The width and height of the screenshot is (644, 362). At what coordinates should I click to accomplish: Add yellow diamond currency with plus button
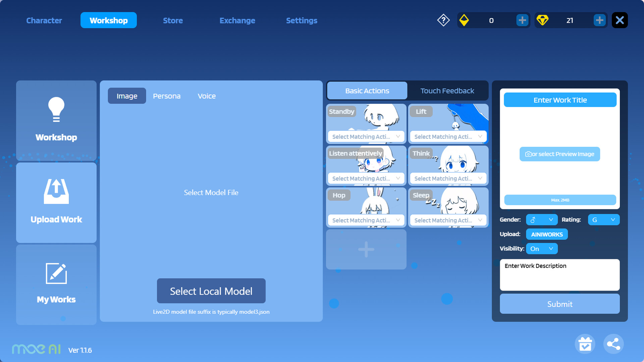(522, 20)
